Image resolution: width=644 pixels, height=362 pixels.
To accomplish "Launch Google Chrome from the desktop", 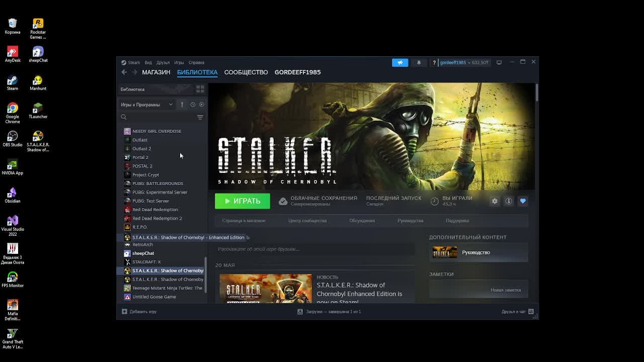I will pyautogui.click(x=13, y=113).
